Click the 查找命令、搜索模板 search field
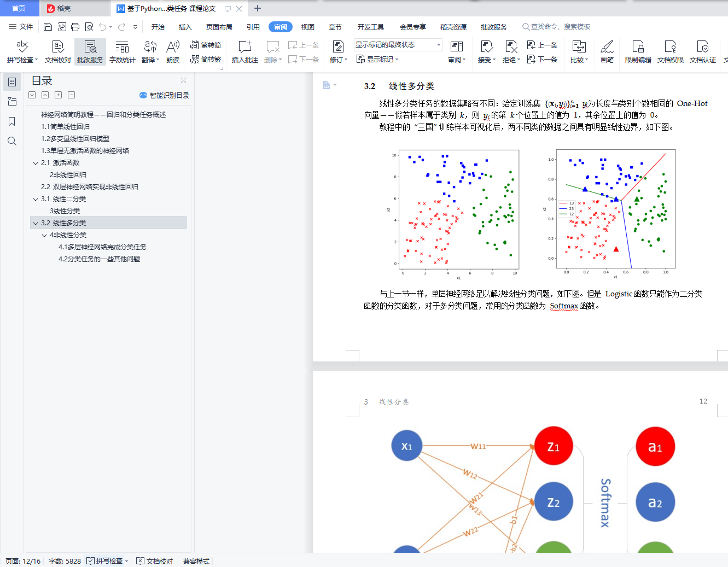The height and width of the screenshot is (567, 728). click(x=556, y=27)
